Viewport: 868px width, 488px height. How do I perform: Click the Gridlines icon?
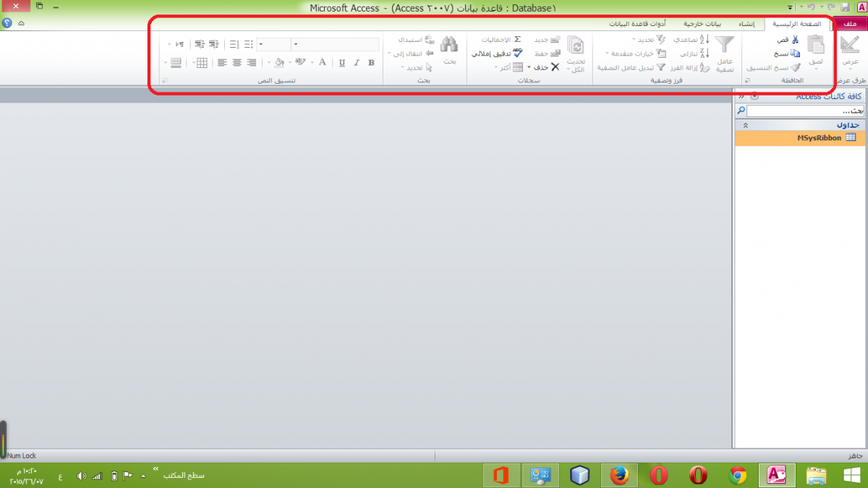coord(202,63)
